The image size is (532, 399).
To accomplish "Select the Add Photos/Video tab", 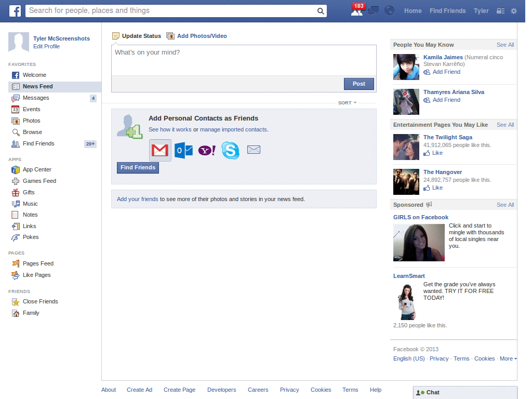I will pos(197,36).
